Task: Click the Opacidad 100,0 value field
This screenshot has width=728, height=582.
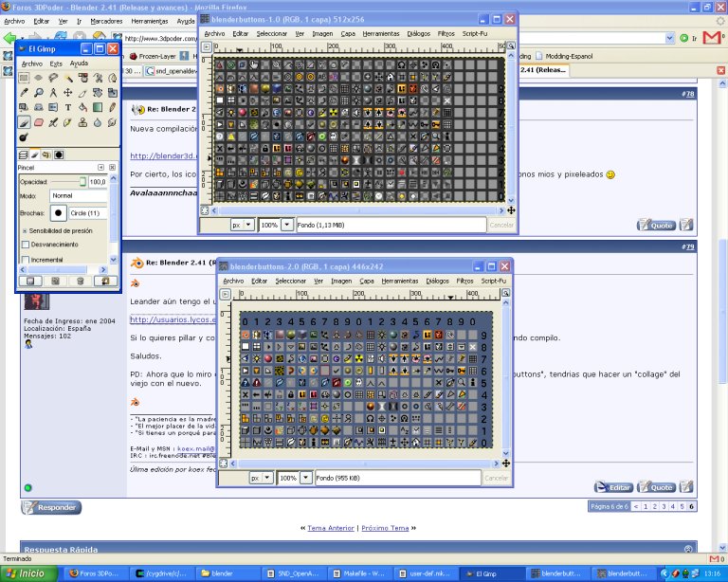Action: pos(98,181)
